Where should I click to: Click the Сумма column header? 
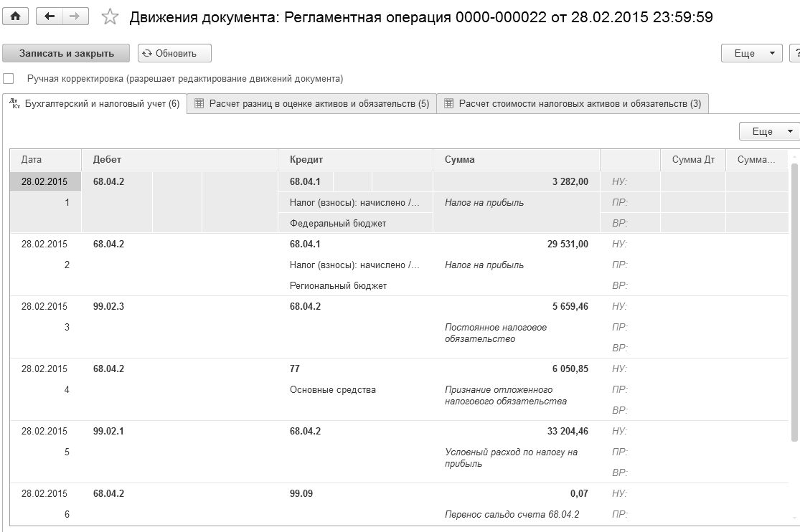pyautogui.click(x=517, y=160)
